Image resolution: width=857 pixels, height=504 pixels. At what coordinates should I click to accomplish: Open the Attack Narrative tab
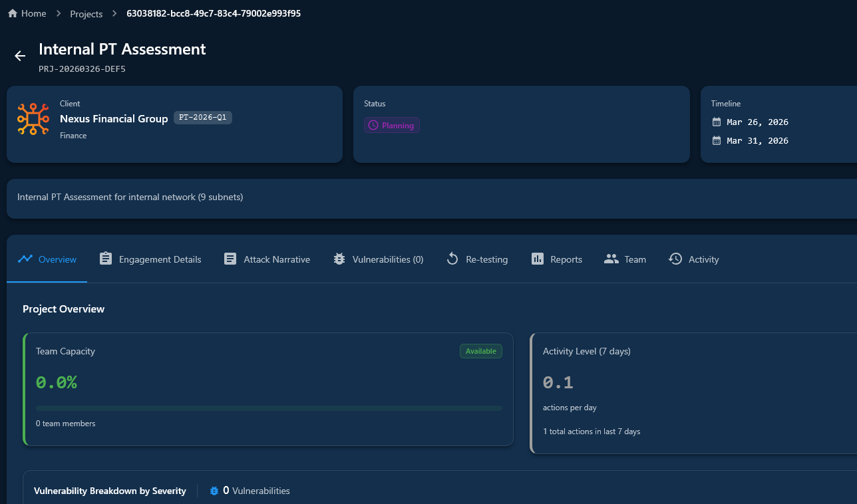pos(267,259)
